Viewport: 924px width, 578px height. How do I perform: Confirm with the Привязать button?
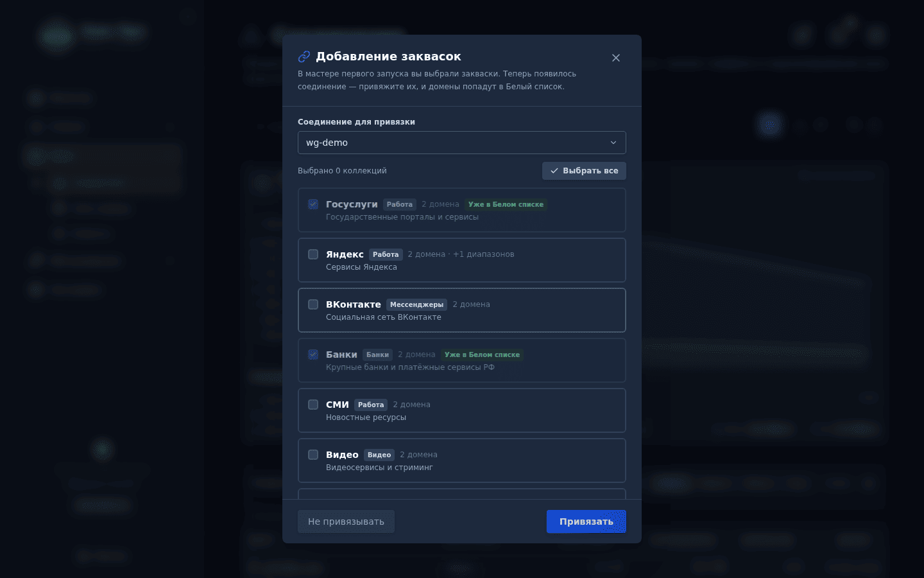click(x=586, y=521)
